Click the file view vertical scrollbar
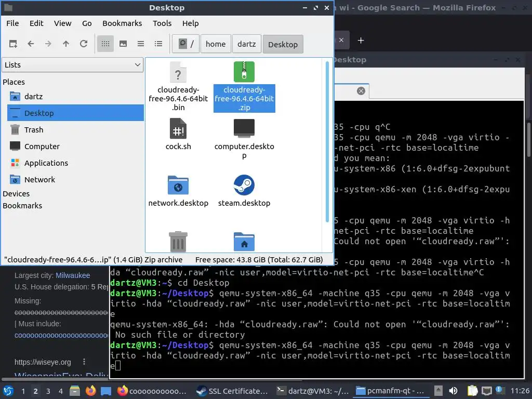Screen dimensions: 532x399 [x=327, y=142]
